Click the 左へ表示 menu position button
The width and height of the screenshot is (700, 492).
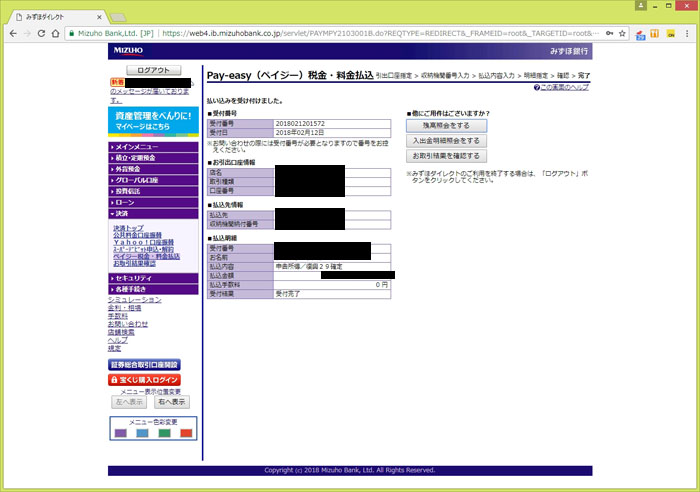pos(129,402)
